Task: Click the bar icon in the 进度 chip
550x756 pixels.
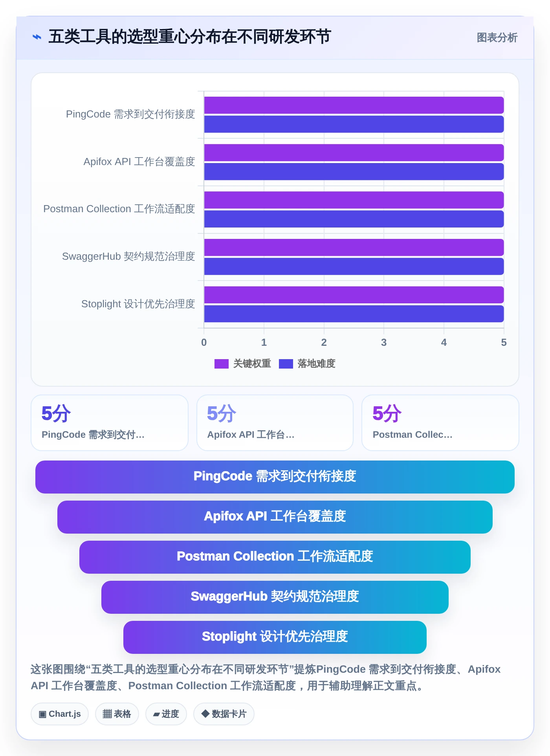Action: (x=156, y=714)
